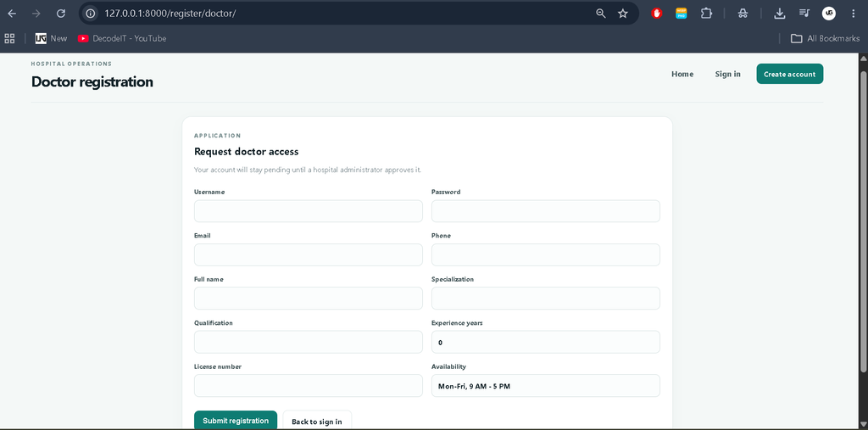Click the Back to sign in button
The image size is (868, 430).
coord(317,421)
